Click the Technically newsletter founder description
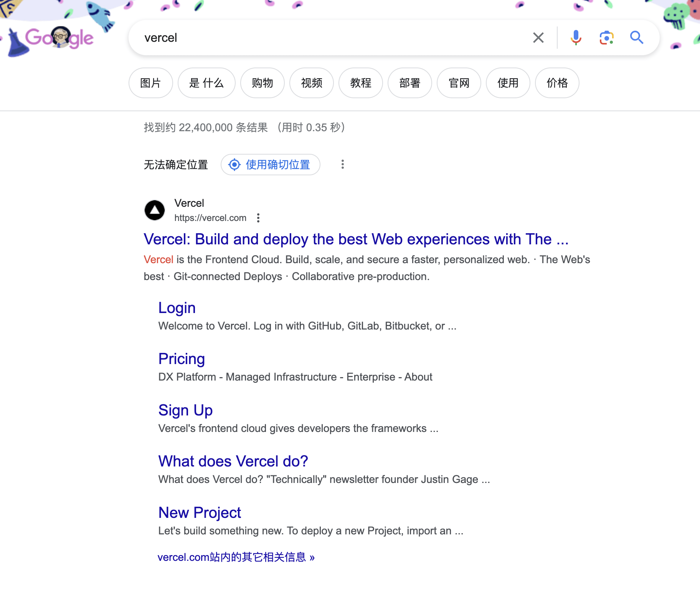 [x=324, y=480]
